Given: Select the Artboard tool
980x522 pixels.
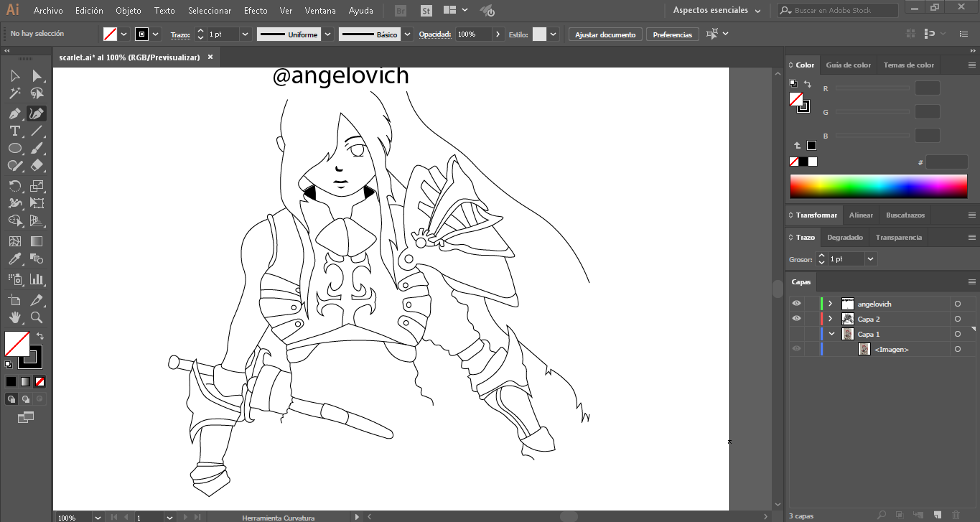Looking at the screenshot, I should point(14,300).
